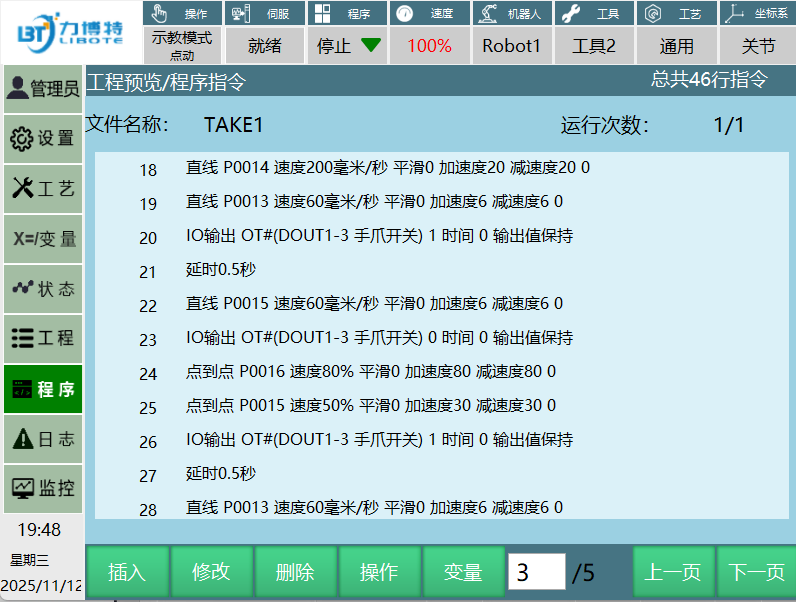Click the page number input field
The image size is (796, 602).
[x=536, y=572]
